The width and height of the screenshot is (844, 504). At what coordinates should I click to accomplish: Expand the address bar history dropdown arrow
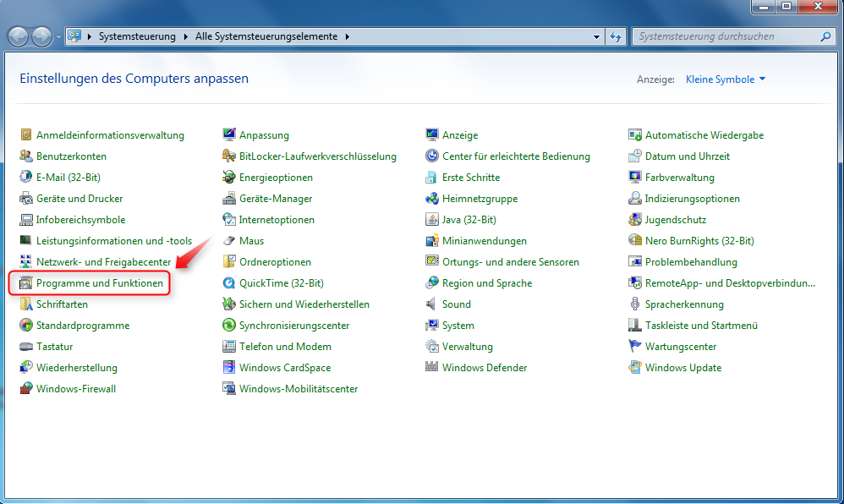coord(597,36)
